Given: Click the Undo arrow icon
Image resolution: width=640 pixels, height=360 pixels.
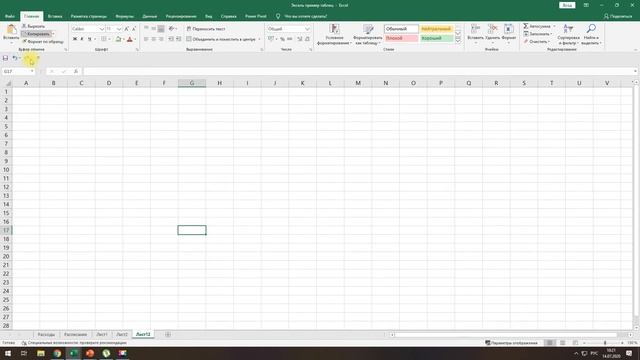Looking at the screenshot, I should 15,58.
